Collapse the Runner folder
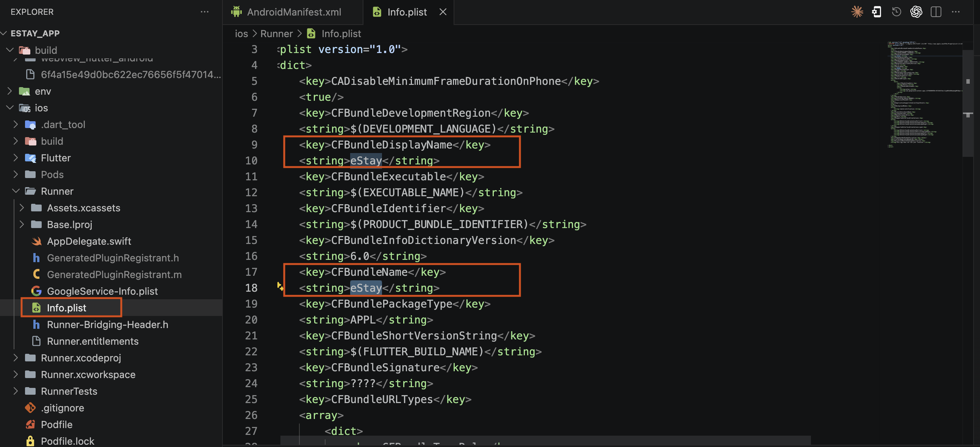 pos(16,191)
